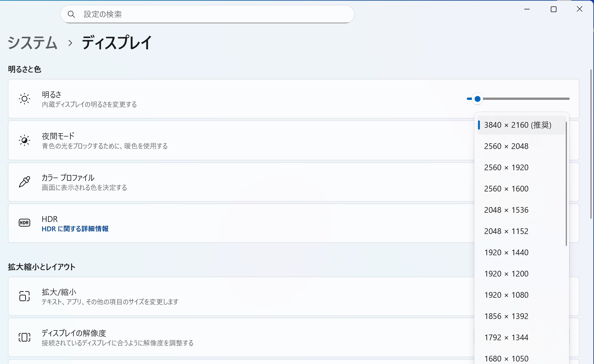Choose 1680 × 1050 from list
This screenshot has height=364, width=594.
click(521, 359)
